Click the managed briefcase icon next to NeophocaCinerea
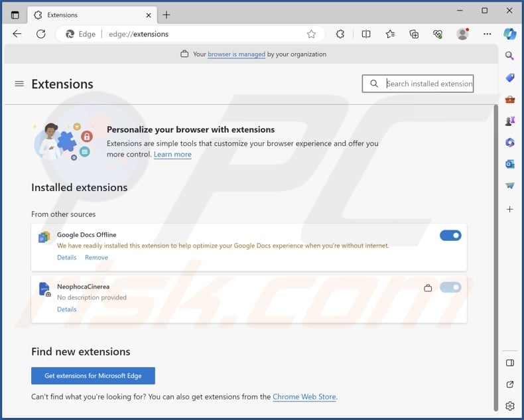 (x=428, y=287)
